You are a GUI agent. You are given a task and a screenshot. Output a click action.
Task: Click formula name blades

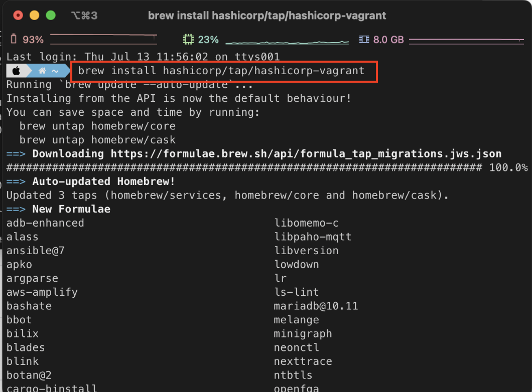coord(26,347)
